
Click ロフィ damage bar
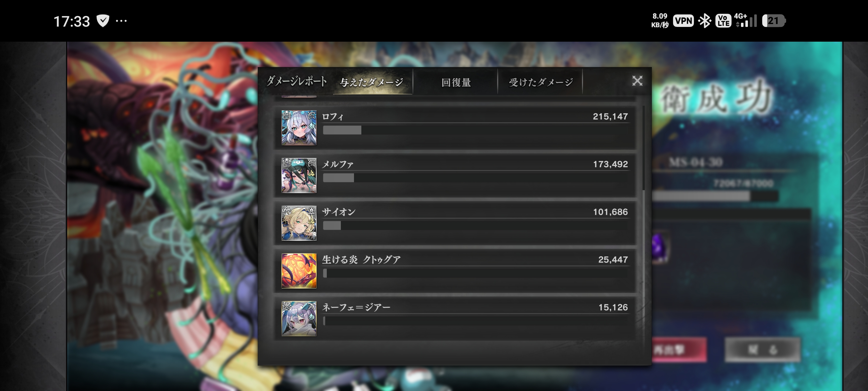click(475, 130)
